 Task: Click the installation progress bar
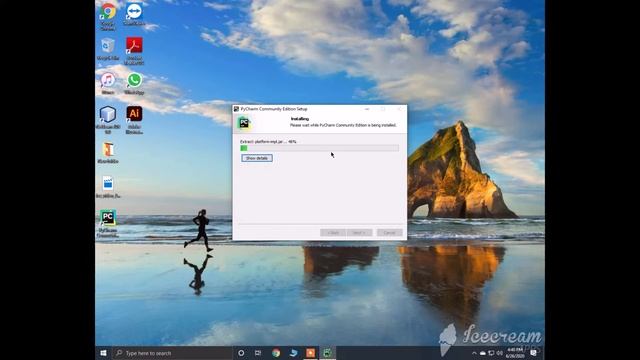point(320,148)
